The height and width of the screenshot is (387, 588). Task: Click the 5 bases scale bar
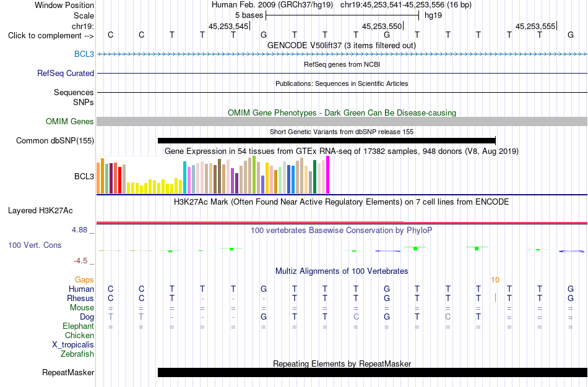[x=342, y=15]
